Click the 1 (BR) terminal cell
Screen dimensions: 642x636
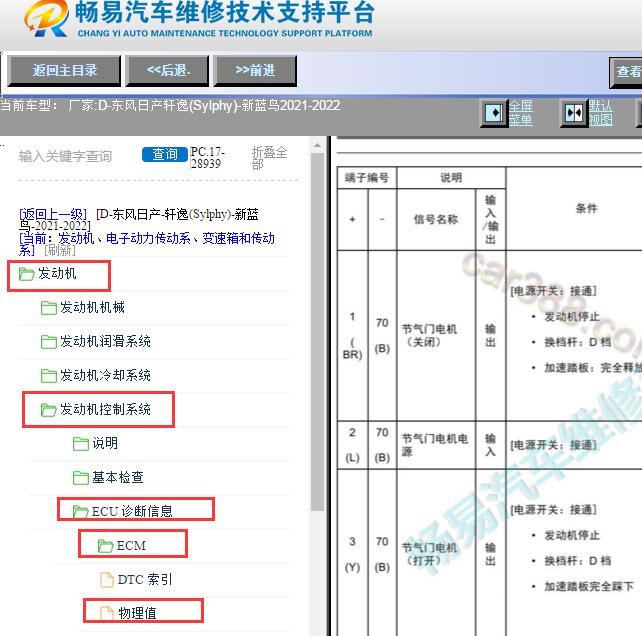352,335
